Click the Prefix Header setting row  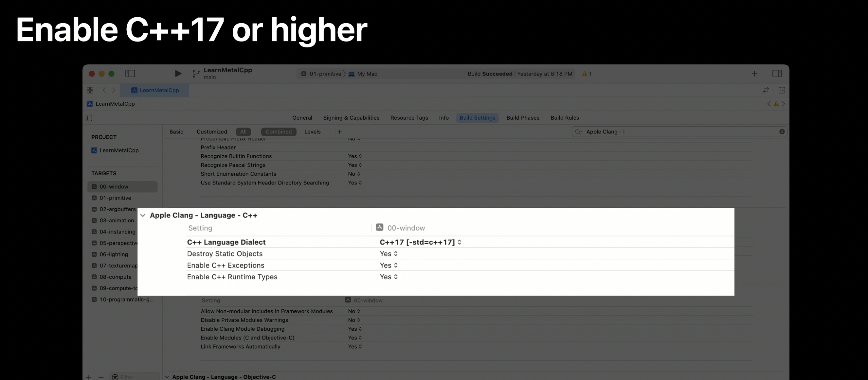click(476, 147)
